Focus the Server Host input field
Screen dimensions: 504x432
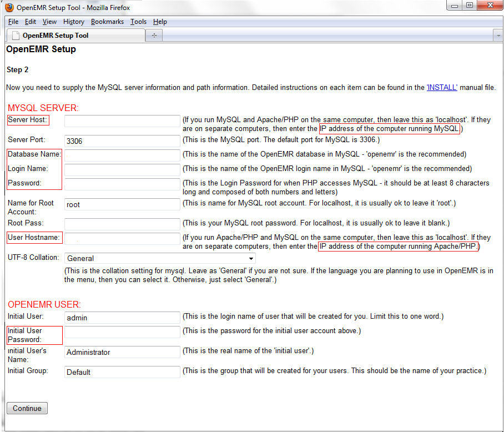pyautogui.click(x=122, y=121)
